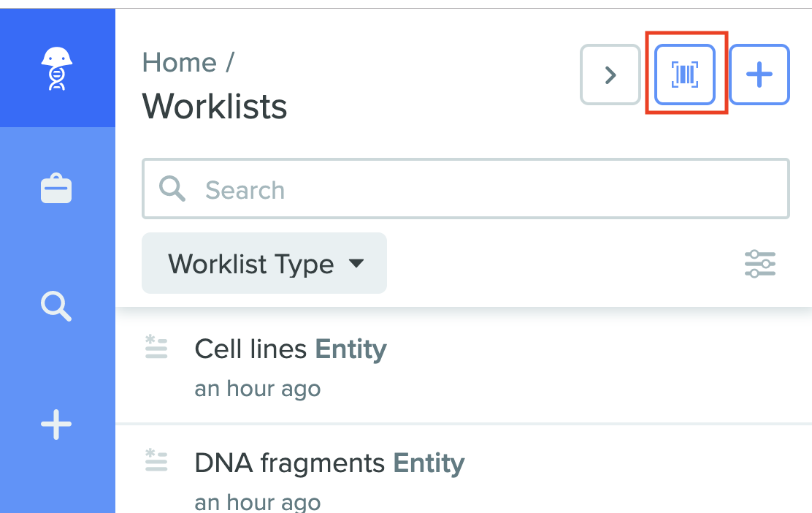Create a new worklist with plus button
Screen dimensions: 812x513
tap(759, 75)
